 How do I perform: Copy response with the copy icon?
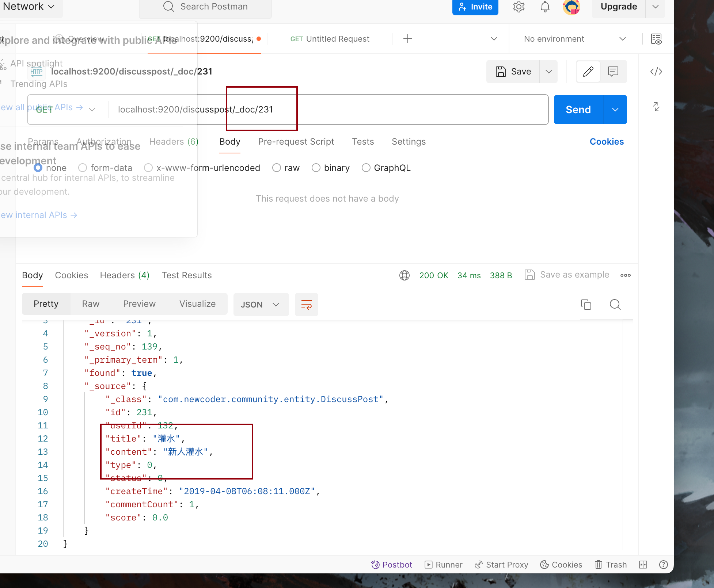click(x=586, y=305)
